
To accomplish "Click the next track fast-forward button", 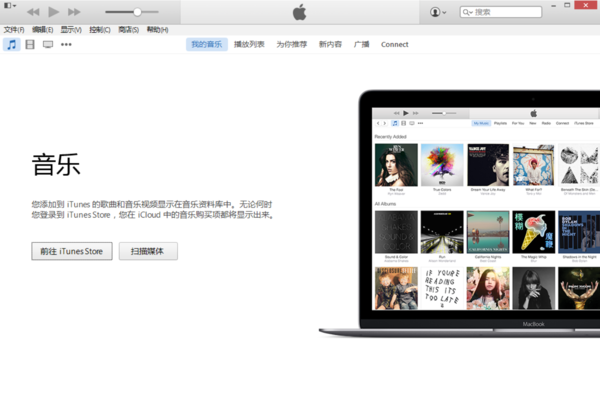I will (x=74, y=12).
